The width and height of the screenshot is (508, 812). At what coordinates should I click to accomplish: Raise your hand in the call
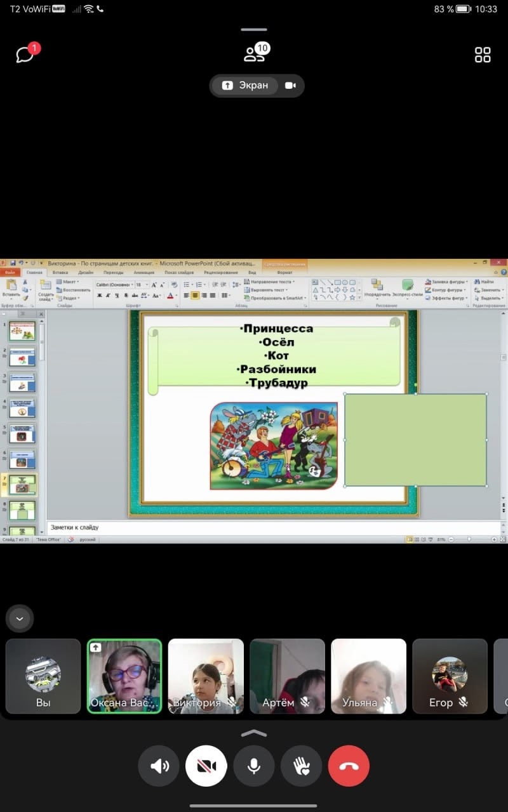(x=301, y=766)
